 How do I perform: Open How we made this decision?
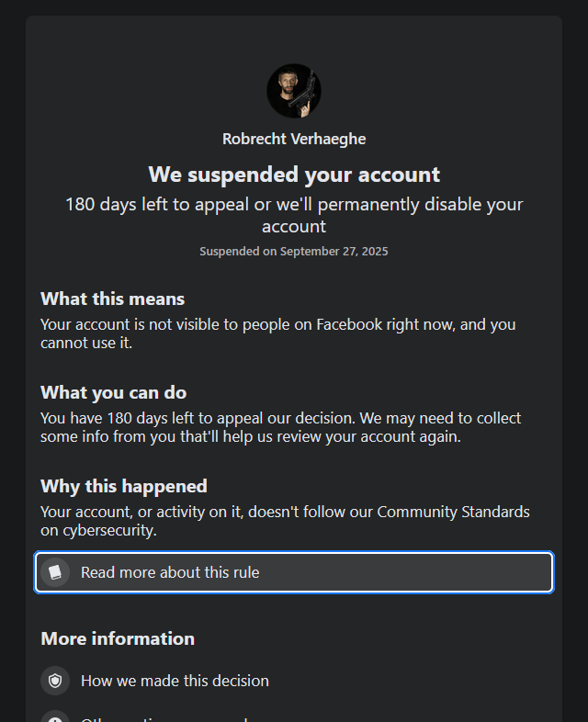coord(175,681)
